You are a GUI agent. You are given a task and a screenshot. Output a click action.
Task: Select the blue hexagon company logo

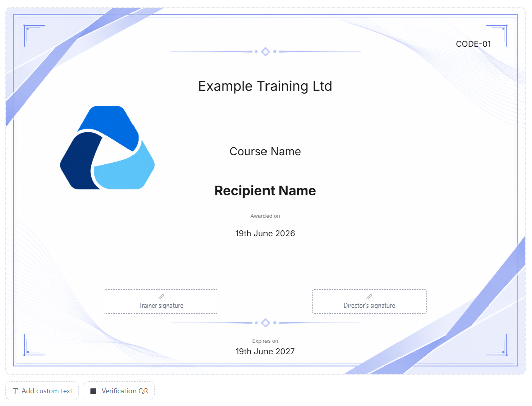pyautogui.click(x=107, y=147)
